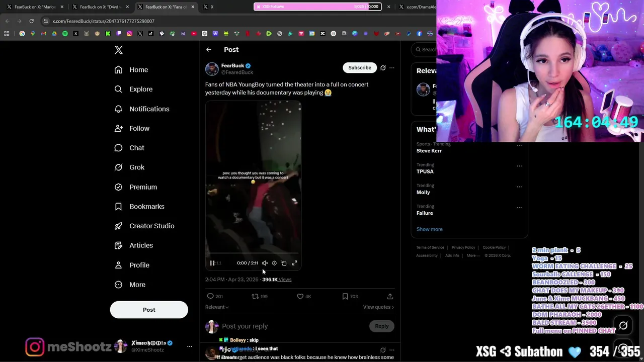Click the X Search box
644x362 pixels.
tap(424, 49)
